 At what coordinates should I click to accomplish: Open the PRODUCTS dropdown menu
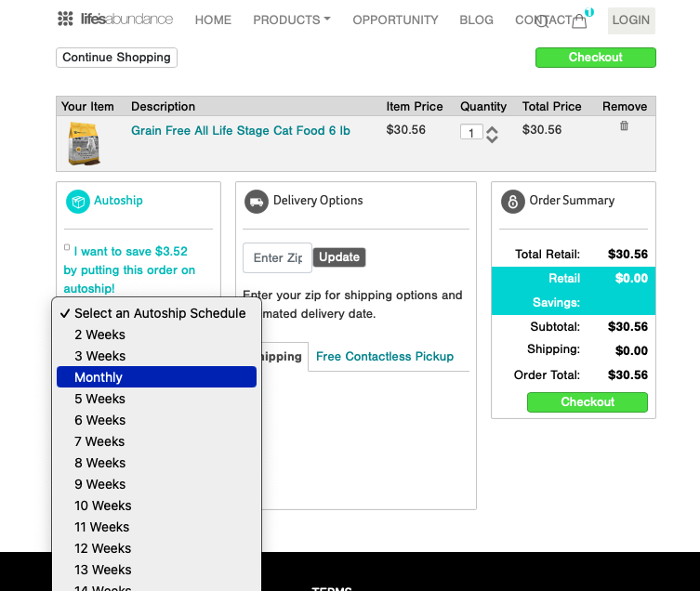coord(292,20)
